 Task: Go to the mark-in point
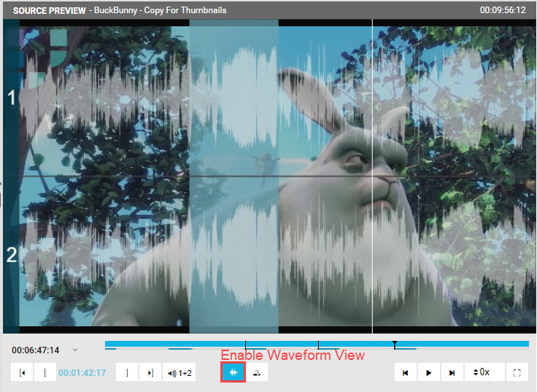[x=22, y=372]
